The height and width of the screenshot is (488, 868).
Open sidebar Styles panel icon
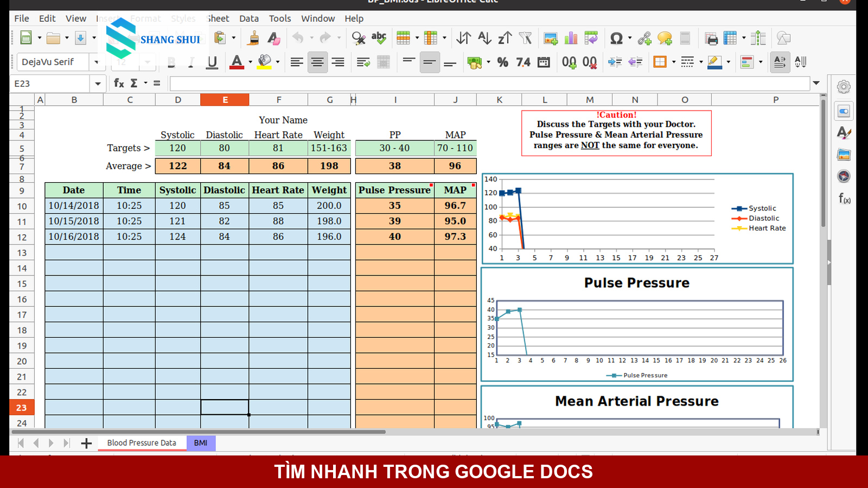click(x=844, y=133)
